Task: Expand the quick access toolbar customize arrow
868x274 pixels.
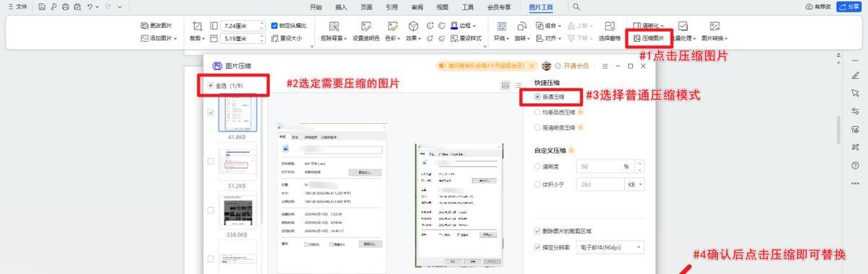Action: tap(119, 6)
